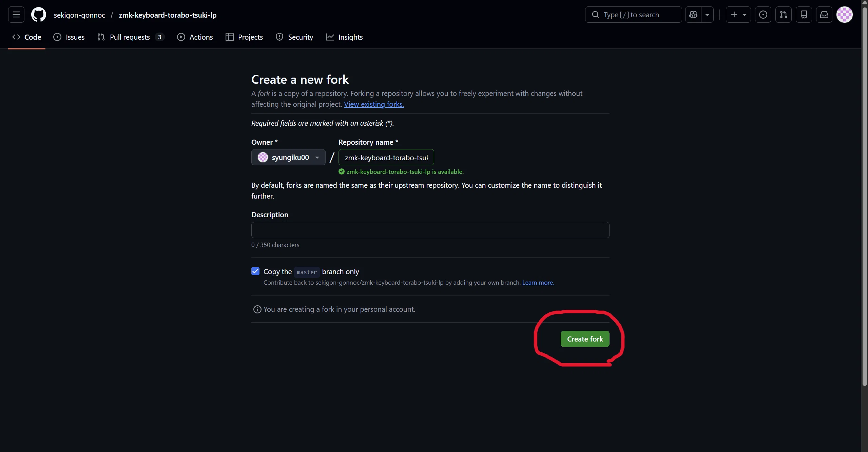Image resolution: width=868 pixels, height=452 pixels.
Task: Open the notifications inbox icon
Action: click(824, 15)
